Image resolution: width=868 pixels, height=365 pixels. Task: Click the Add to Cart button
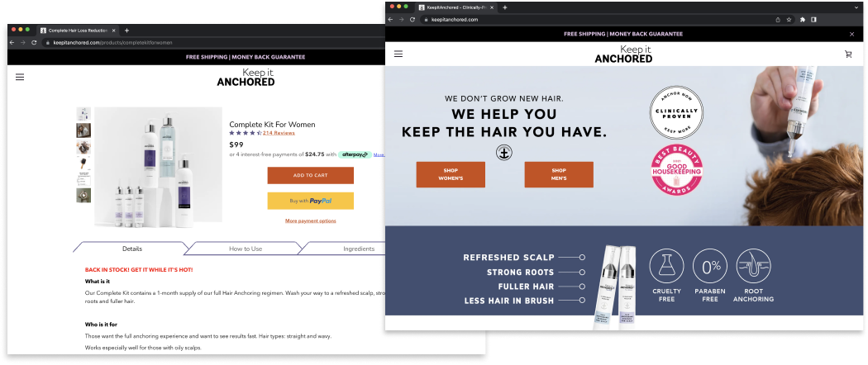pos(311,175)
